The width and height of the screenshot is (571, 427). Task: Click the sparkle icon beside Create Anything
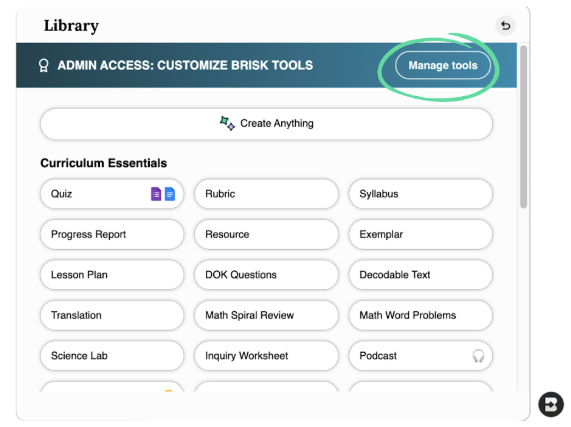227,123
